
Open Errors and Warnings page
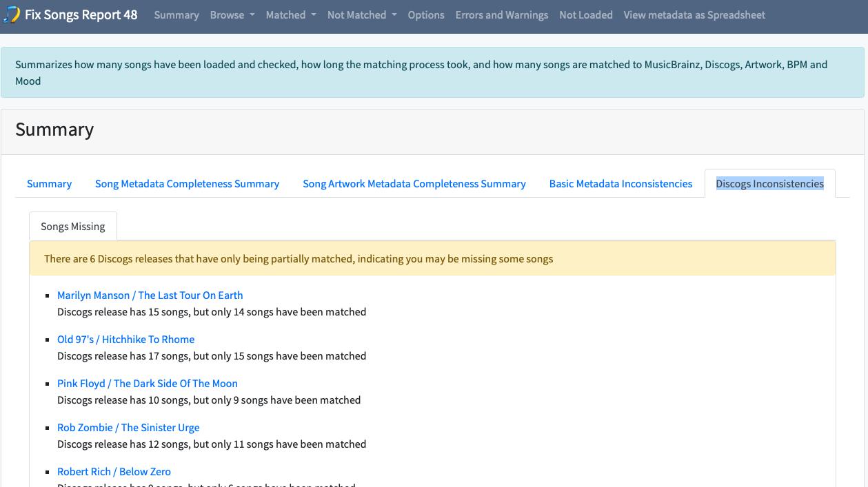click(x=502, y=14)
